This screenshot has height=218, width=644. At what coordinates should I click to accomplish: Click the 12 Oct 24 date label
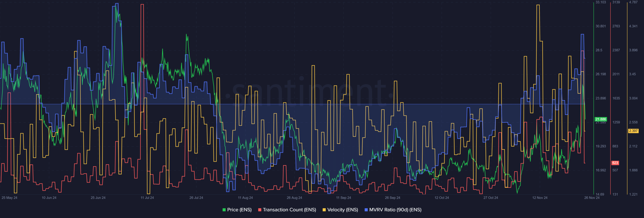(x=441, y=198)
